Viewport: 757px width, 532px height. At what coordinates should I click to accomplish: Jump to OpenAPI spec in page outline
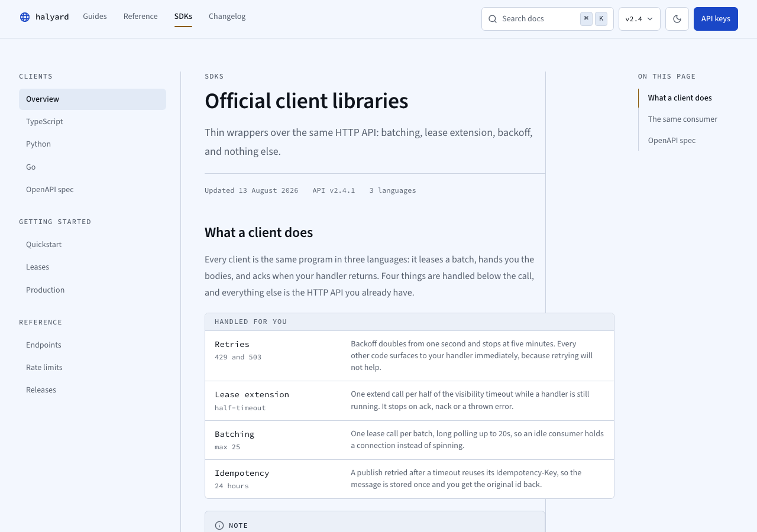pyautogui.click(x=671, y=141)
